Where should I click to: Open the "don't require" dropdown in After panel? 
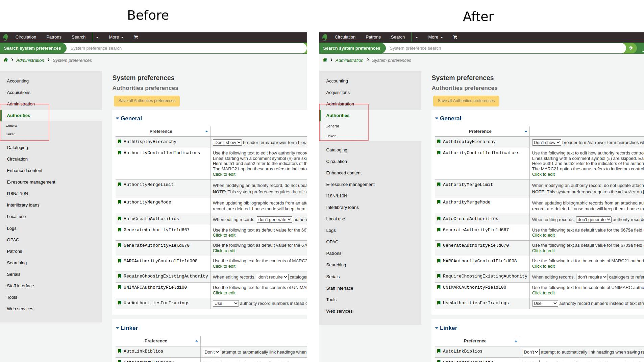[x=592, y=277]
